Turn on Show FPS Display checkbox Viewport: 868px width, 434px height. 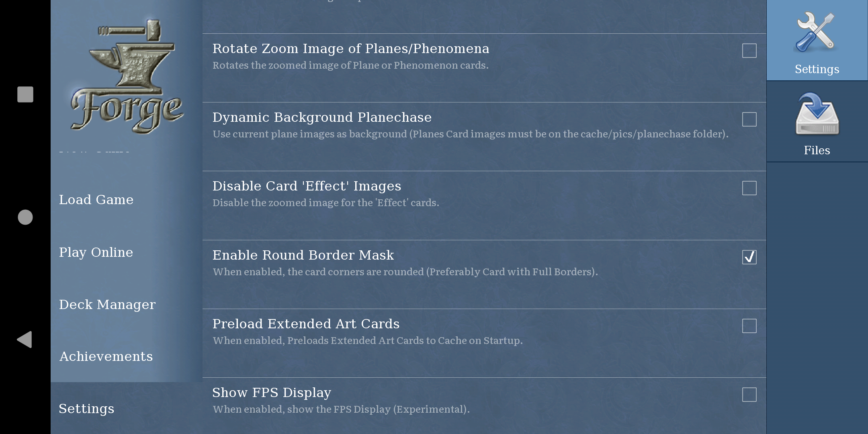[749, 395]
